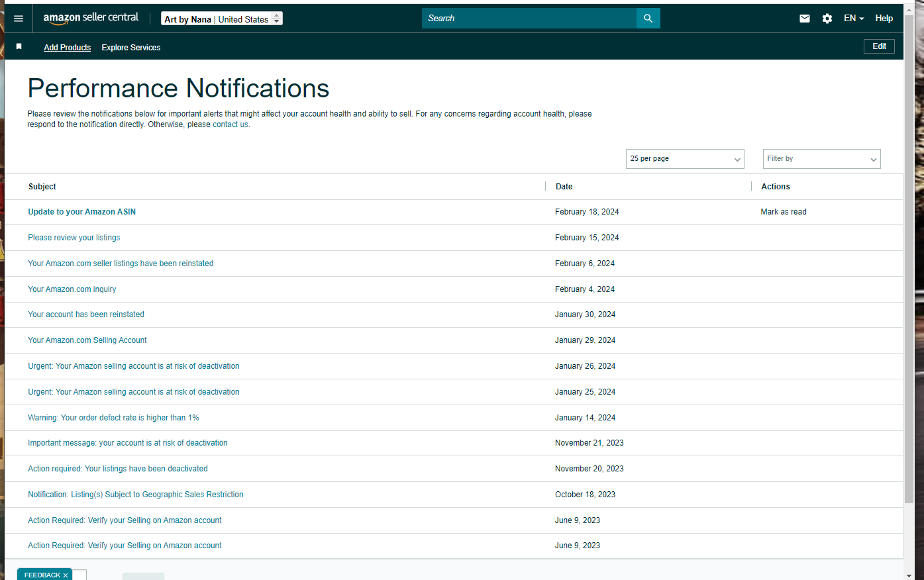Click the date January 30, 2024
924x580 pixels.
(x=586, y=314)
